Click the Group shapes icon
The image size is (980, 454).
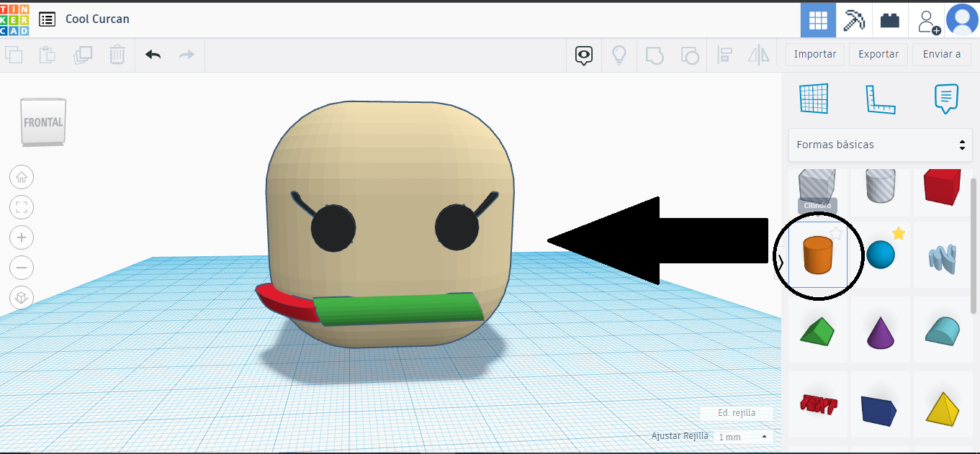pyautogui.click(x=654, y=55)
